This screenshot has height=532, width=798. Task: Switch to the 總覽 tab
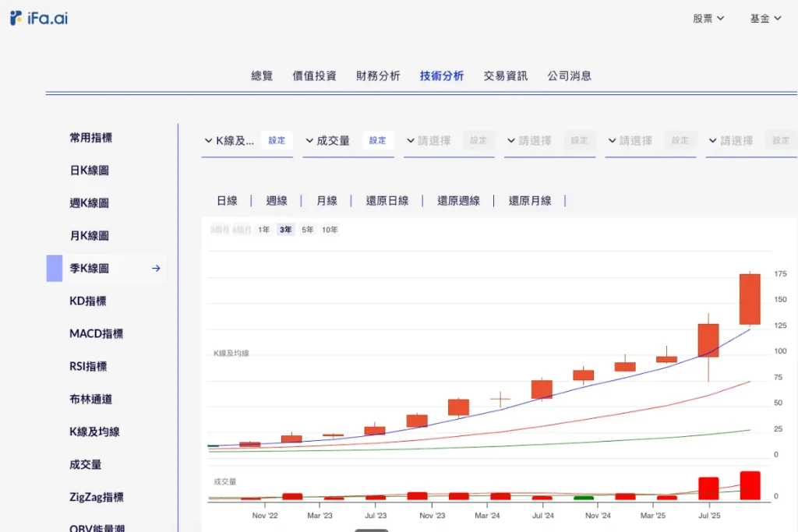coord(262,76)
